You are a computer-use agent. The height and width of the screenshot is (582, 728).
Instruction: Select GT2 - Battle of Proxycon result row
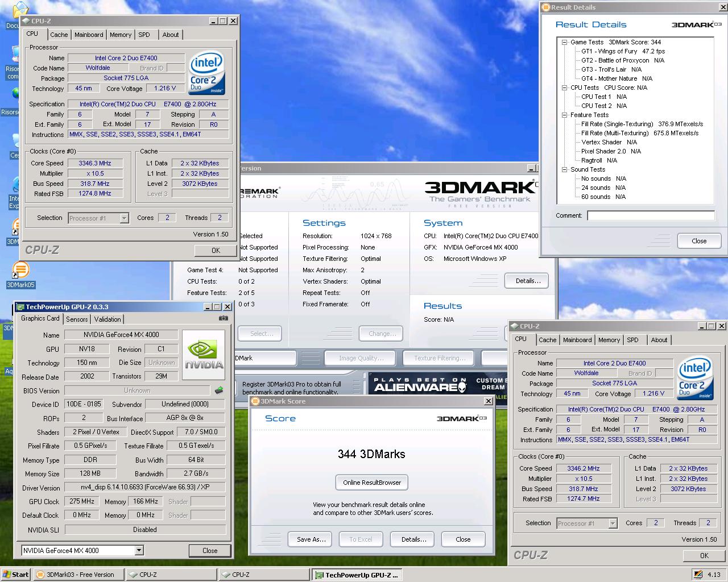click(622, 60)
